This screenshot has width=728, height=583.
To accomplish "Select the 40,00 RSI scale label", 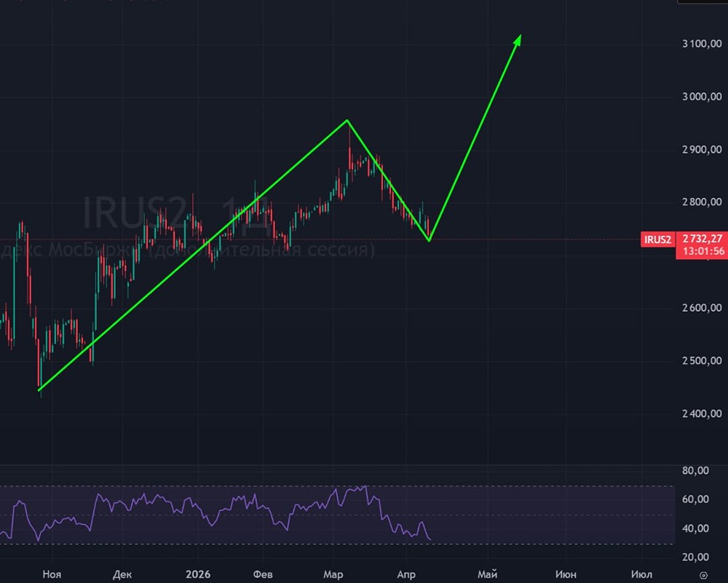I will 695,528.
